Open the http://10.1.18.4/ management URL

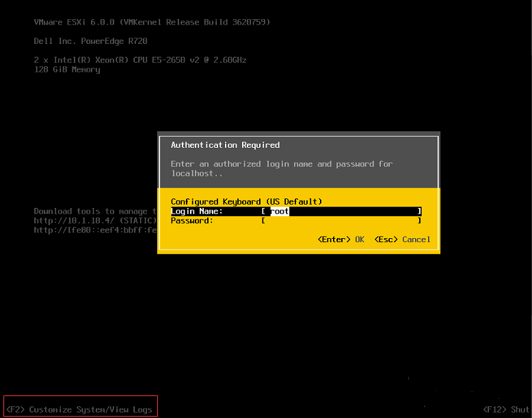pyautogui.click(x=95, y=221)
